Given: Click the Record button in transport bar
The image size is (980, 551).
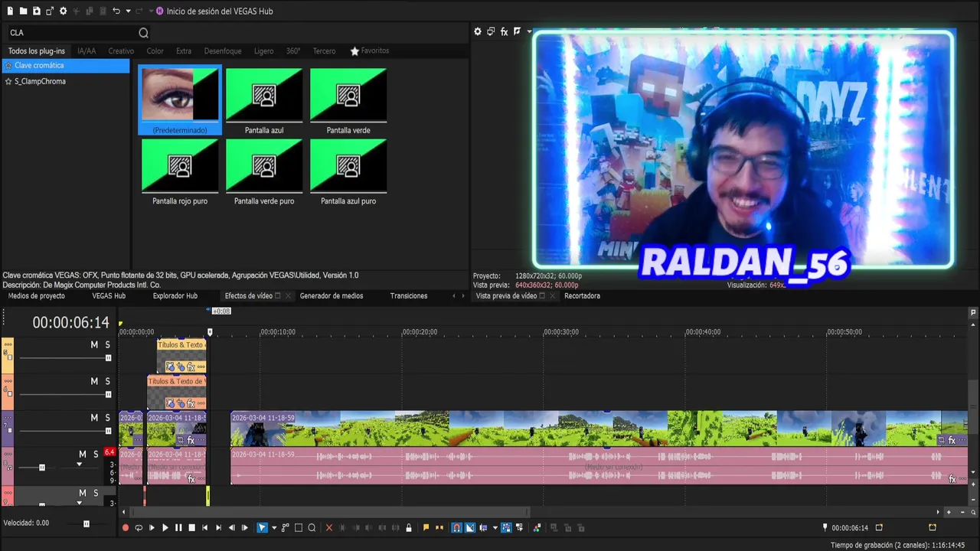Looking at the screenshot, I should pyautogui.click(x=126, y=528).
